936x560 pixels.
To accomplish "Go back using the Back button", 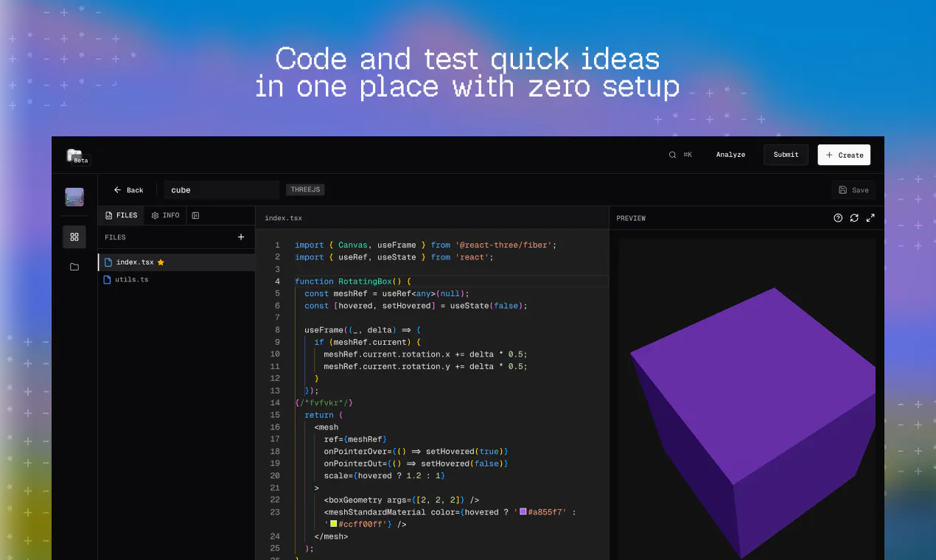I will point(128,190).
